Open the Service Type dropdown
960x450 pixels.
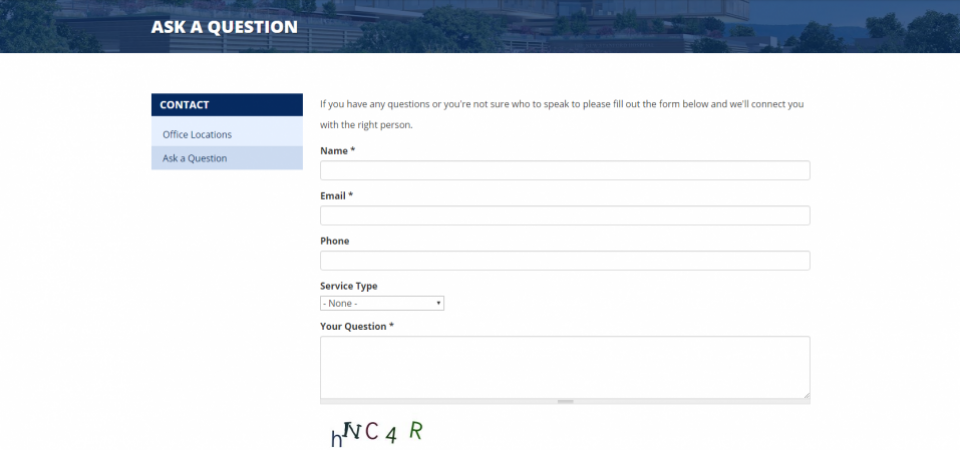(x=382, y=303)
